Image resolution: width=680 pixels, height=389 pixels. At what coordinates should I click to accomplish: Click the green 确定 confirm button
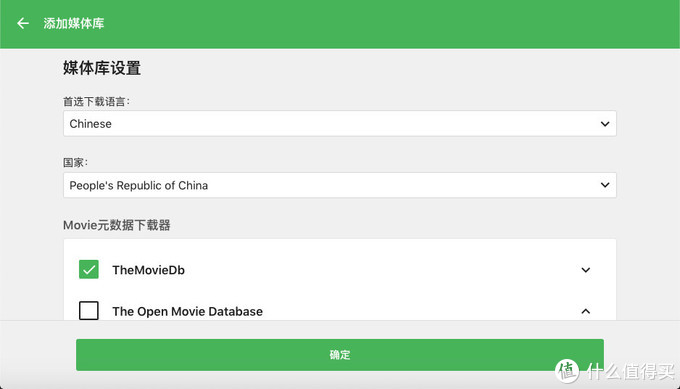(x=340, y=355)
